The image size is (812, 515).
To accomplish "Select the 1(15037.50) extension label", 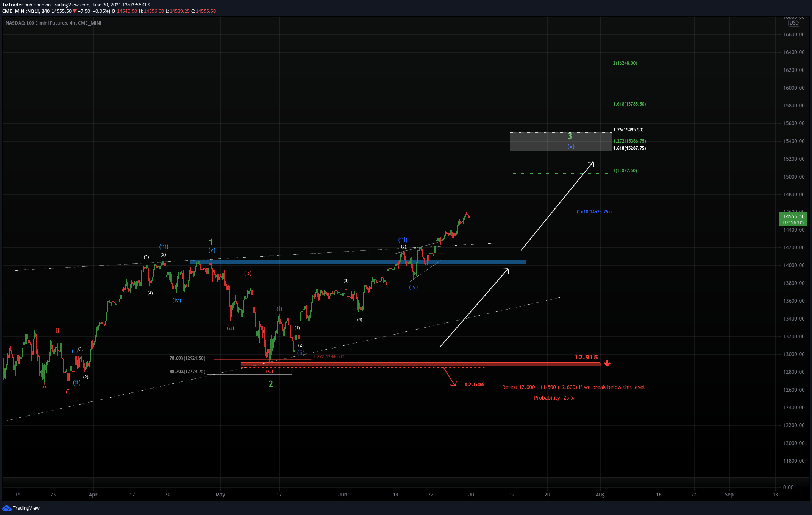I will 625,171.
